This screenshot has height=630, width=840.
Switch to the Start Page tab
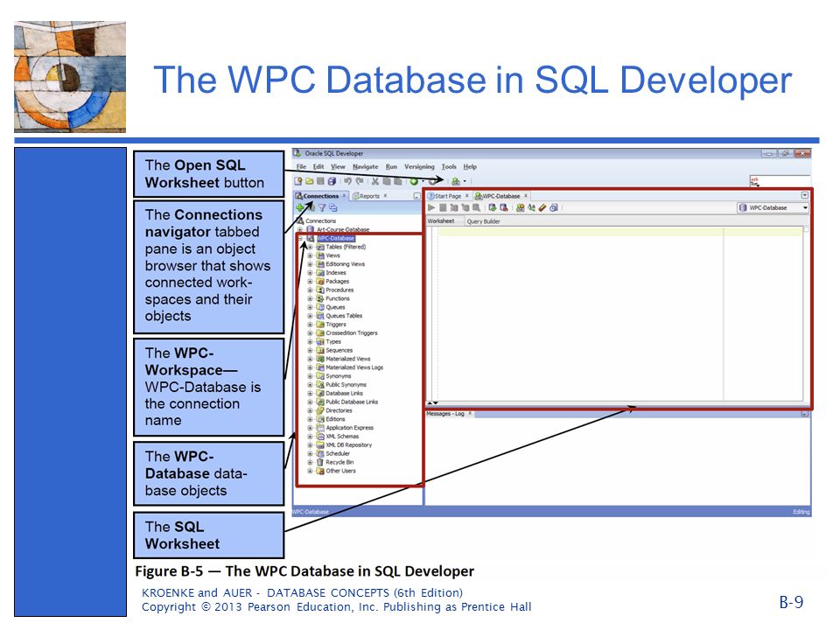(448, 196)
